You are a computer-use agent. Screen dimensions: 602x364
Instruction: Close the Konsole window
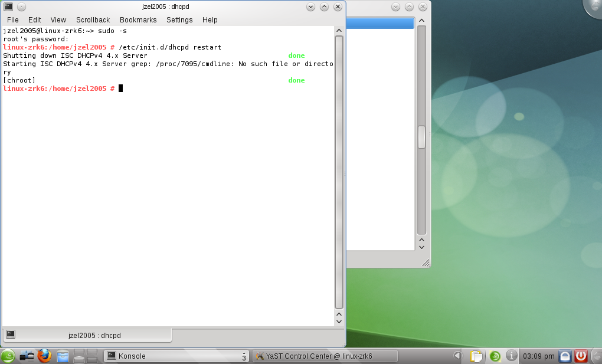coord(338,6)
